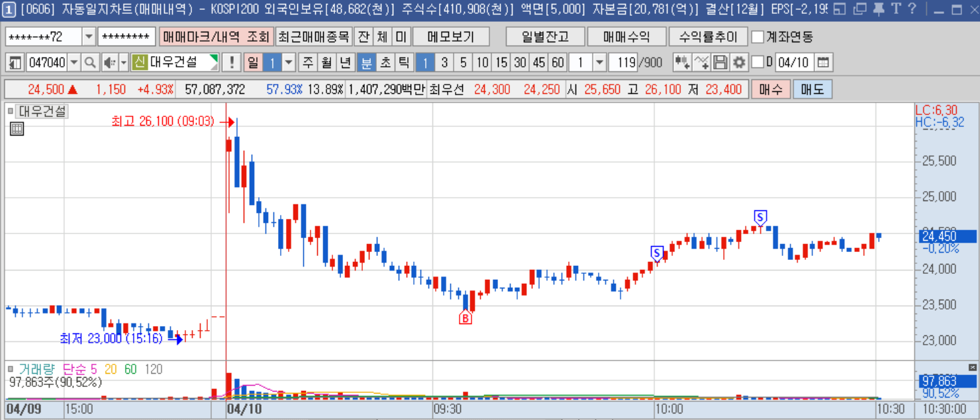Click the T font size icon in title bar
Screen dimensions: 980x420
pos(895,9)
